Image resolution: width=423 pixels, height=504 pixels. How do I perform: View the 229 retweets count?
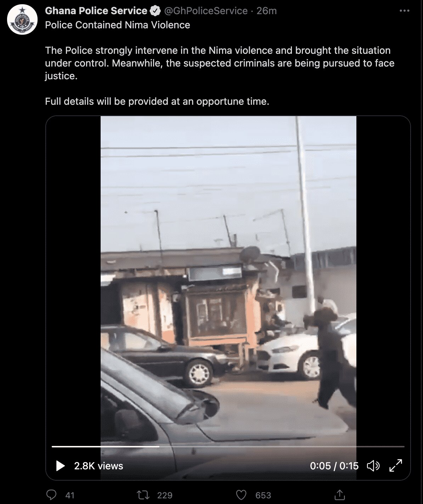click(x=164, y=495)
